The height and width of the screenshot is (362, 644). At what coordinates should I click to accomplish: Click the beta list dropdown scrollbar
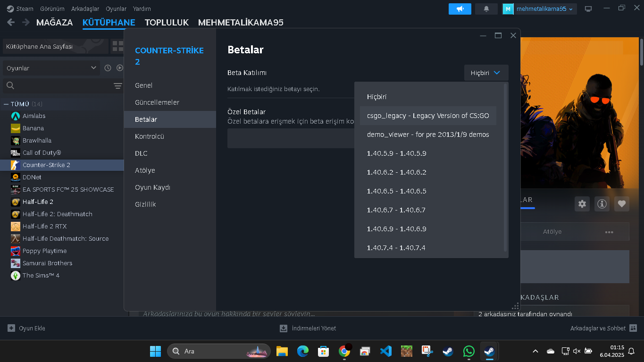pos(506,168)
